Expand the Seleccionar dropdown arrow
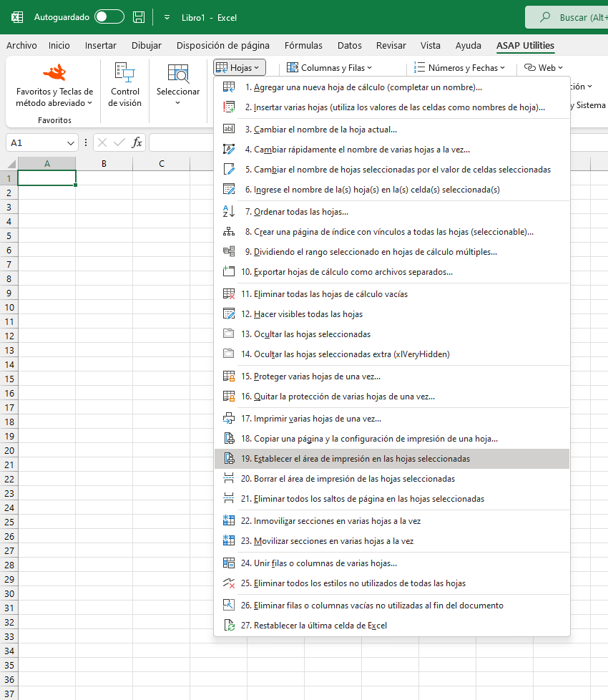 click(x=178, y=103)
